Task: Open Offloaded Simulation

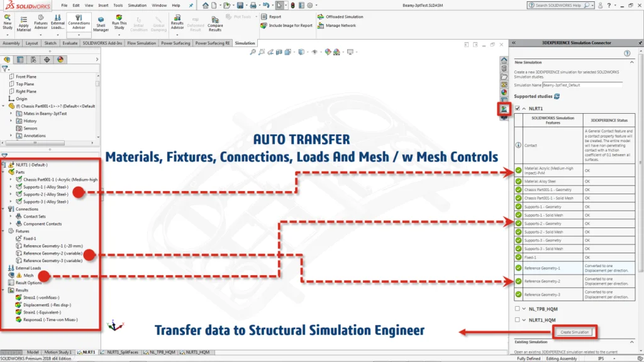Action: [340, 17]
